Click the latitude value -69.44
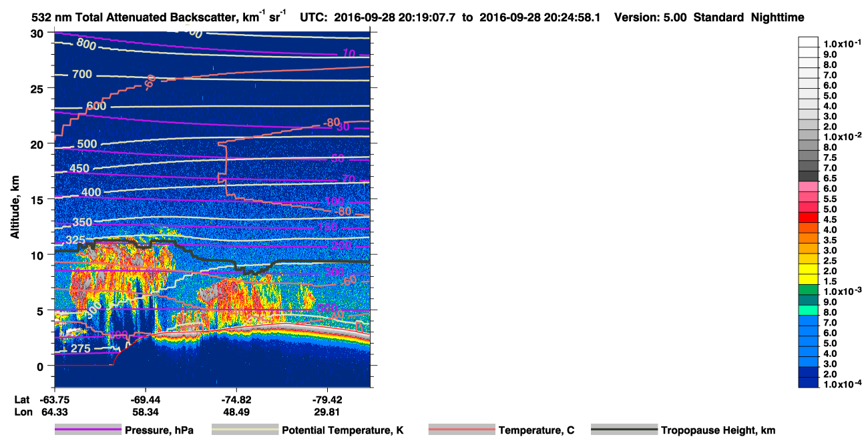 coord(146,400)
